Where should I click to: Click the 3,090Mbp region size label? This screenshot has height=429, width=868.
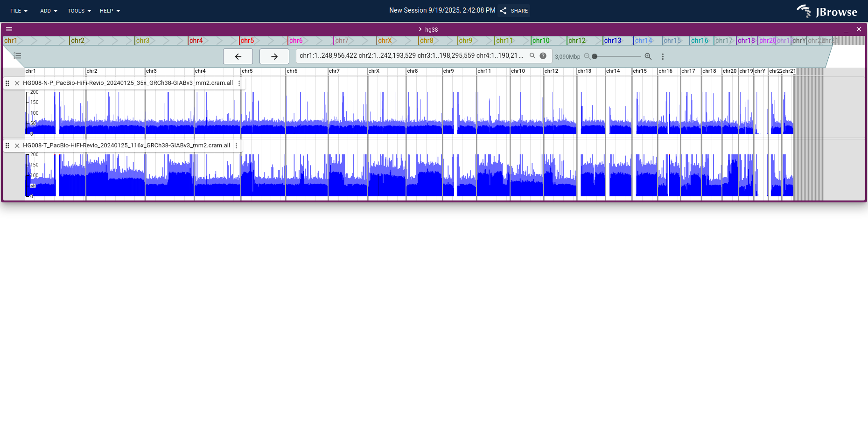tap(567, 57)
